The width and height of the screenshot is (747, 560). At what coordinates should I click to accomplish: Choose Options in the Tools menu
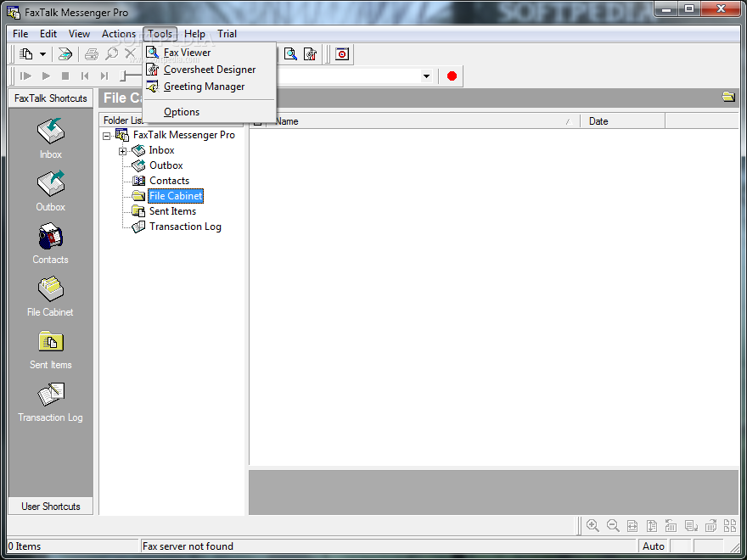point(209,112)
